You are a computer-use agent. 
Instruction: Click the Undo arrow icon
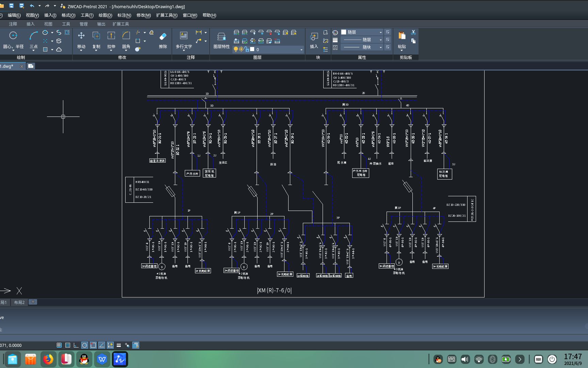point(32,6)
